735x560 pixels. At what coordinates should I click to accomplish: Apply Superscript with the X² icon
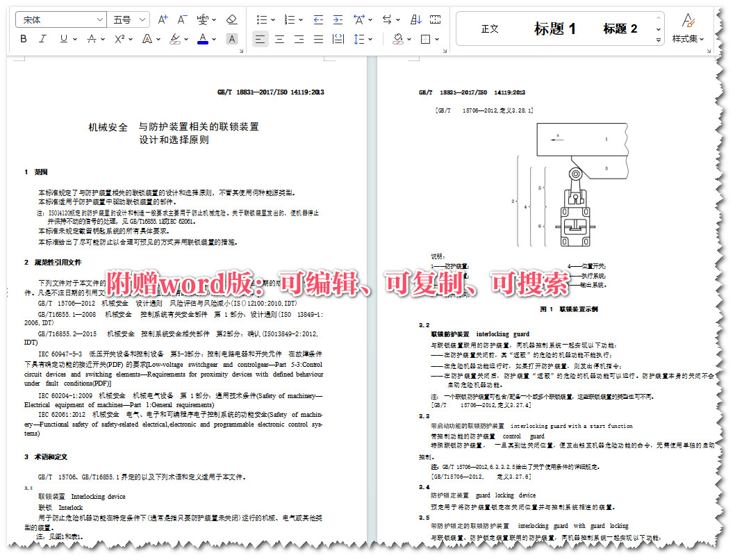point(122,39)
